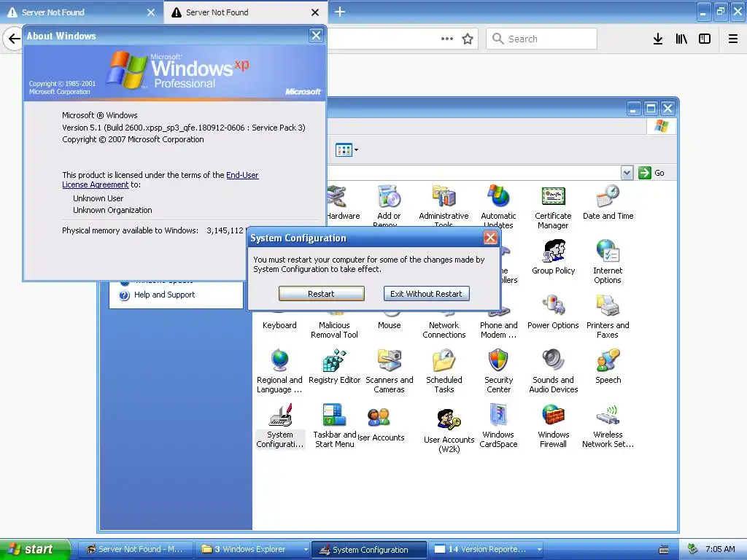Toggle the Firefox sidebar icon

click(x=705, y=39)
